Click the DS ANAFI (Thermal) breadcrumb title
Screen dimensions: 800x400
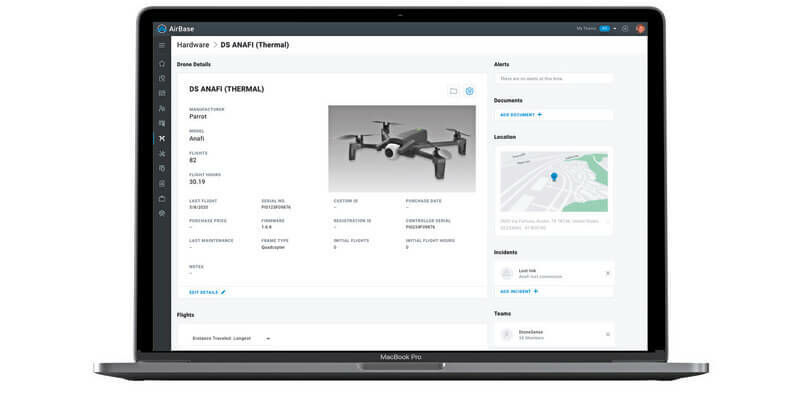[255, 45]
